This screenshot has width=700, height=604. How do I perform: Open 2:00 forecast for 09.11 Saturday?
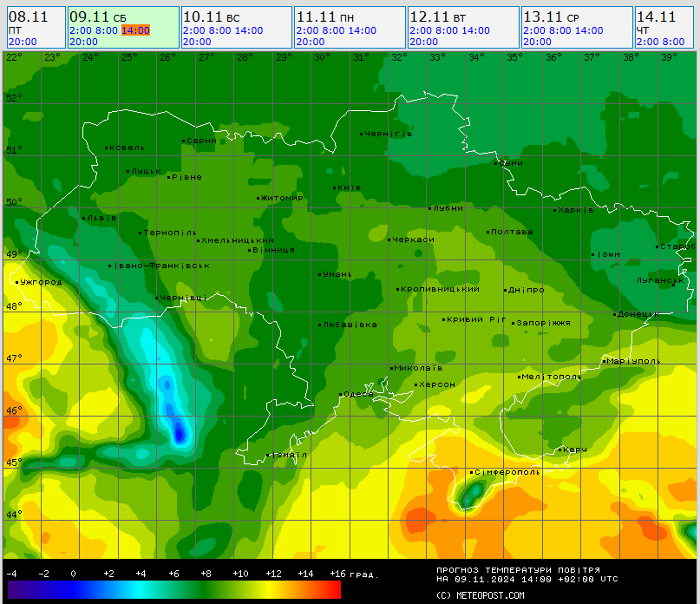point(80,30)
